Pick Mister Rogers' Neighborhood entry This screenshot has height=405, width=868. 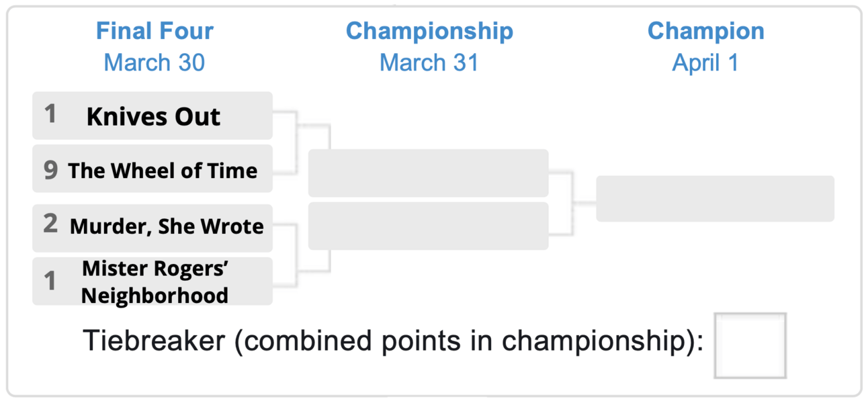tap(153, 281)
